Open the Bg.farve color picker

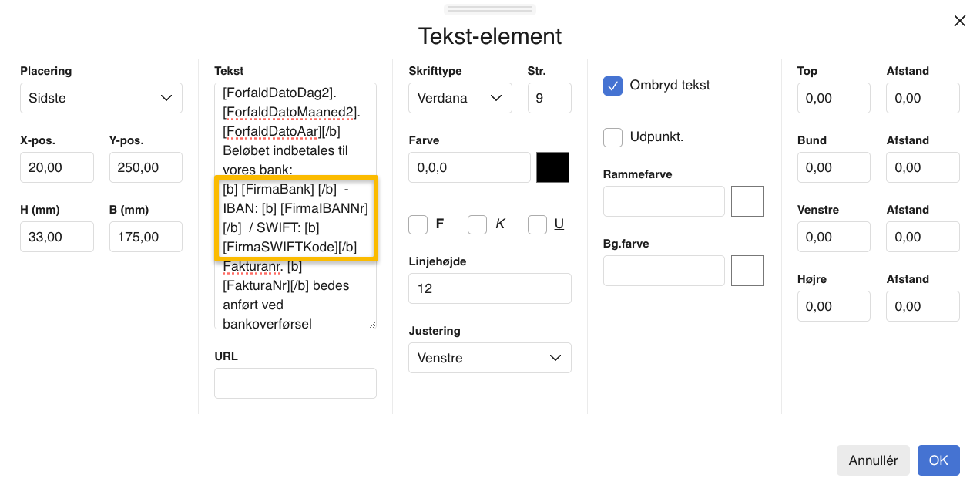pyautogui.click(x=747, y=271)
